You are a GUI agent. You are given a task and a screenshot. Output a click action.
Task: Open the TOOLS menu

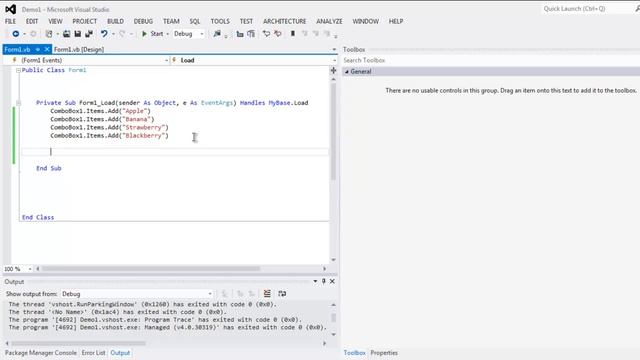220,21
